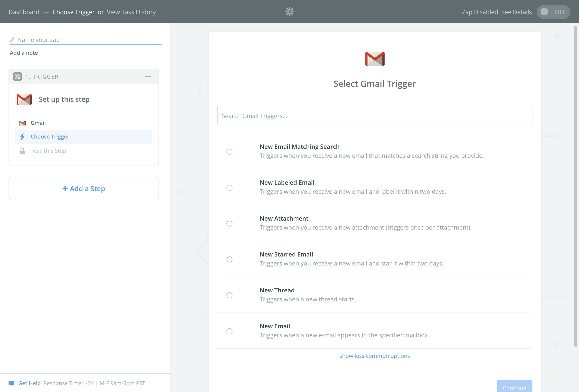Click the lightning bolt icon beside Choose Trigger
Image resolution: width=579 pixels, height=392 pixels.
coord(22,137)
